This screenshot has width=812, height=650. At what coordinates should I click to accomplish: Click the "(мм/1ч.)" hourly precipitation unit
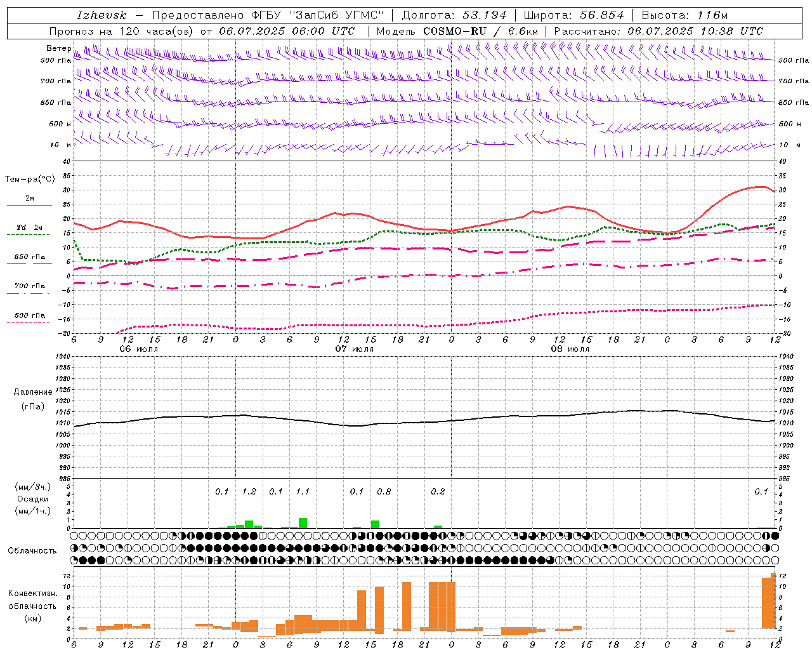point(32,510)
